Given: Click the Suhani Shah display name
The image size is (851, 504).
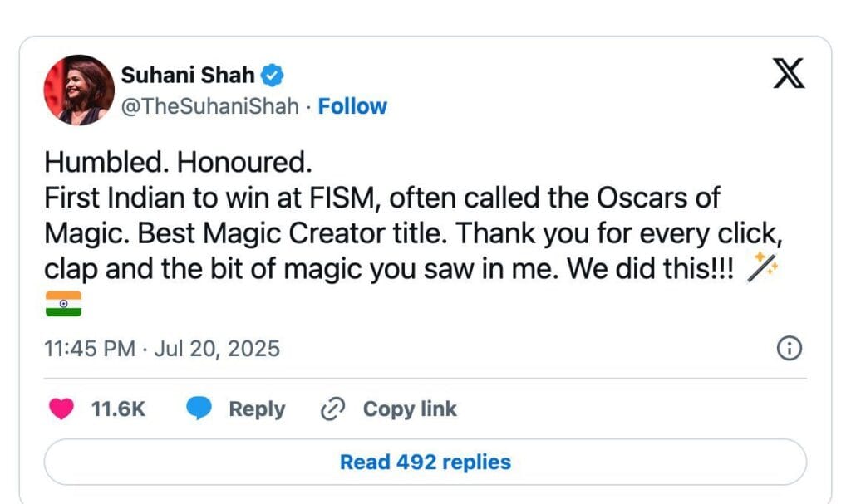Looking at the screenshot, I should [188, 76].
